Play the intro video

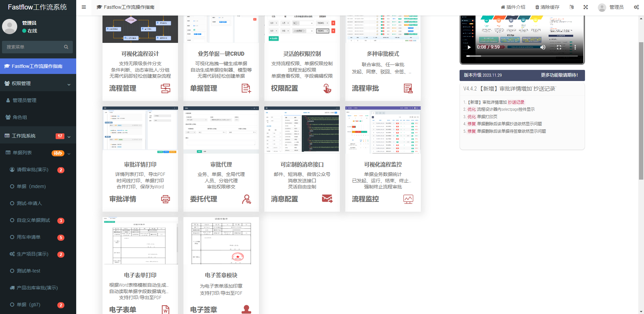click(x=469, y=47)
